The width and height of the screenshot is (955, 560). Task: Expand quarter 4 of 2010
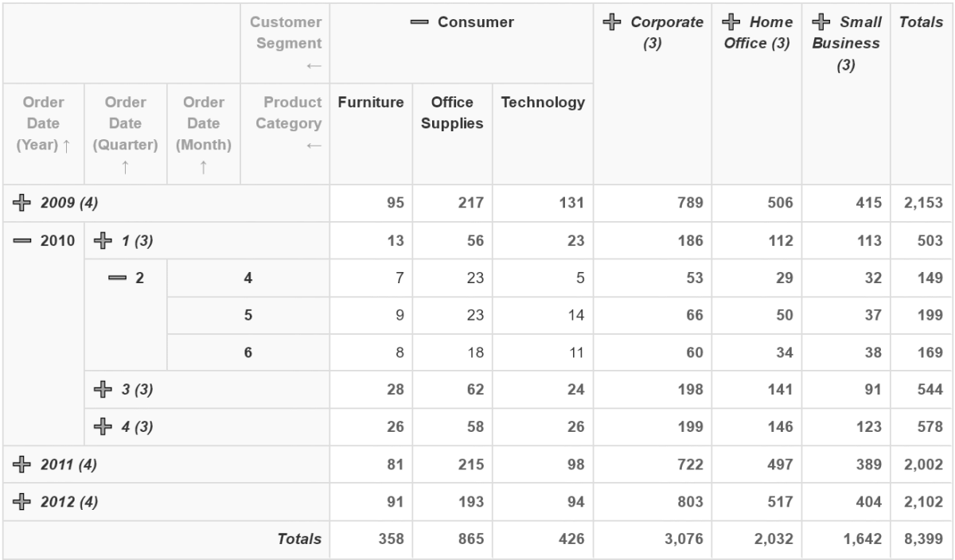click(101, 426)
